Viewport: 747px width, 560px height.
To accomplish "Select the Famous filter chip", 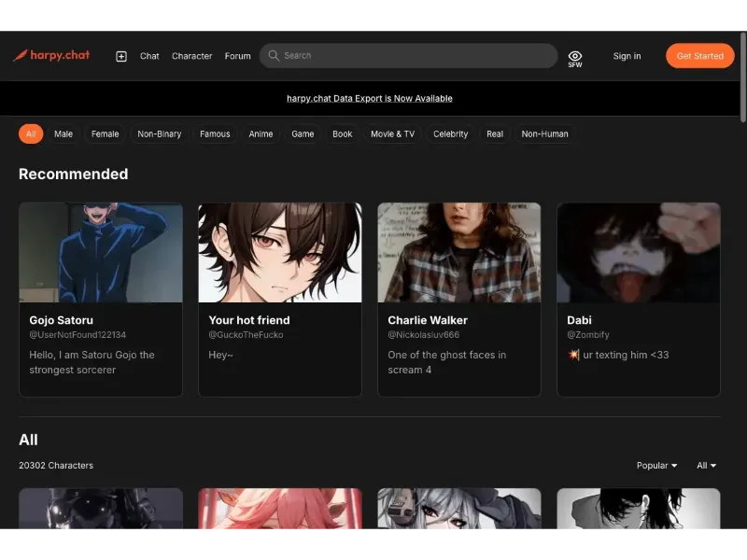I will tap(215, 133).
